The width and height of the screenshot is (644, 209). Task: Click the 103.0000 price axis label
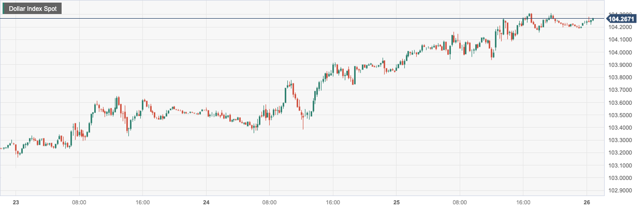620,178
